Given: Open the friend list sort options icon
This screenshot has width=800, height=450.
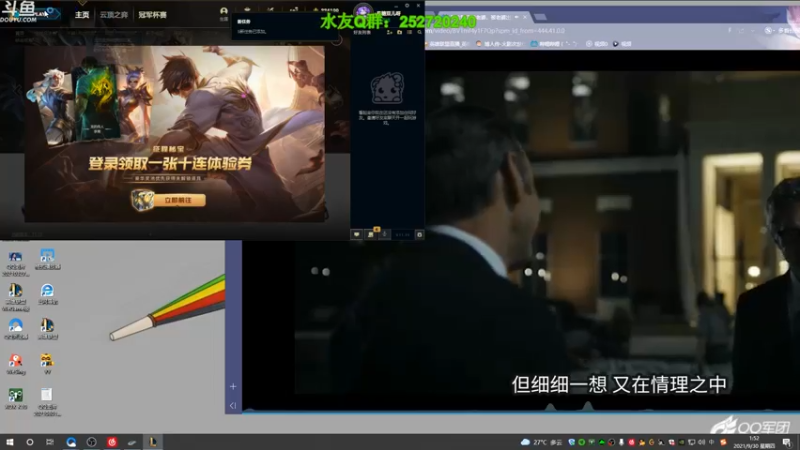Looking at the screenshot, I should (x=410, y=32).
